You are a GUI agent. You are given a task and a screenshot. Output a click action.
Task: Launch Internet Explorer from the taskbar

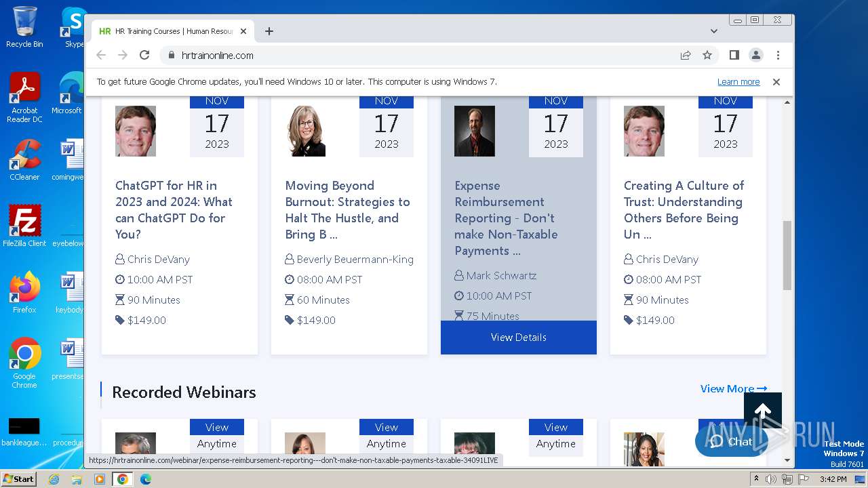(x=54, y=479)
